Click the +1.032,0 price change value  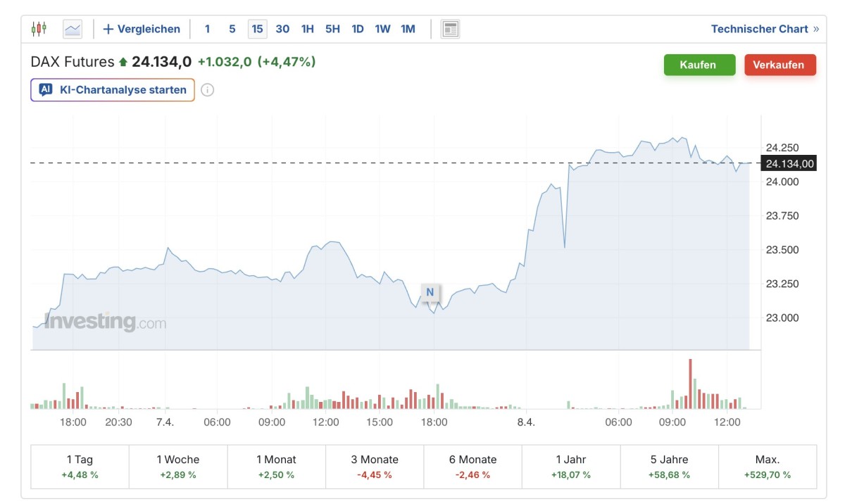[225, 62]
